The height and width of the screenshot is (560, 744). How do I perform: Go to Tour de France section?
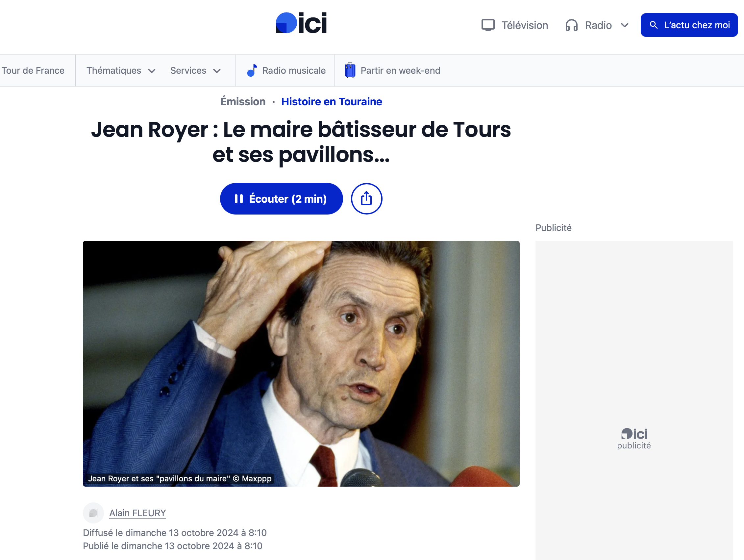33,70
